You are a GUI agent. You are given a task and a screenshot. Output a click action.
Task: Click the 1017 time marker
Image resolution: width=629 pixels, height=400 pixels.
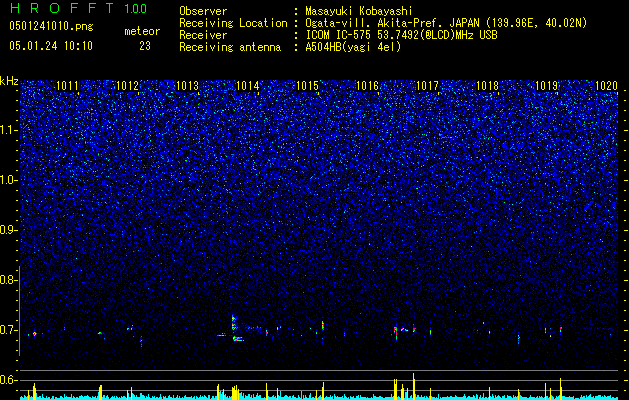tap(427, 85)
